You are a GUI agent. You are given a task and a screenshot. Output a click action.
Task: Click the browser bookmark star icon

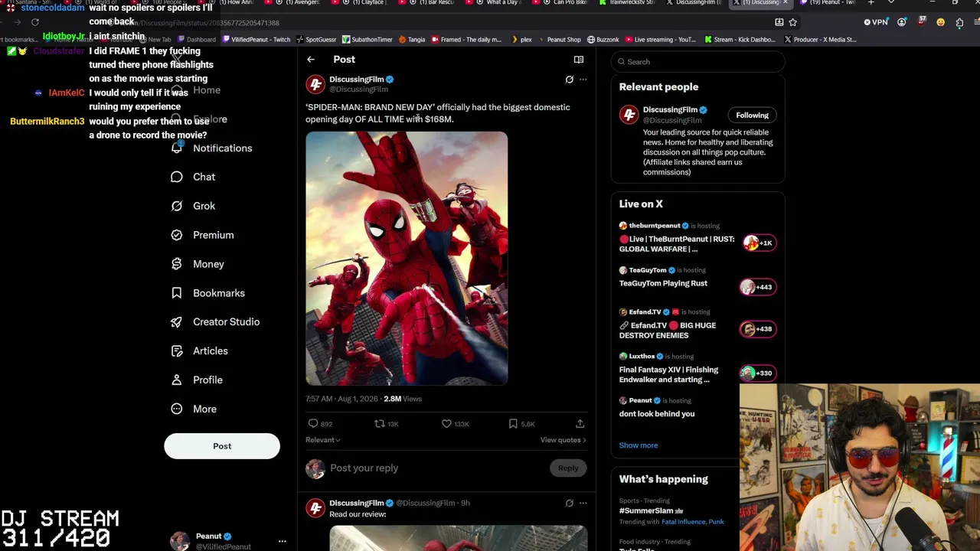(793, 22)
